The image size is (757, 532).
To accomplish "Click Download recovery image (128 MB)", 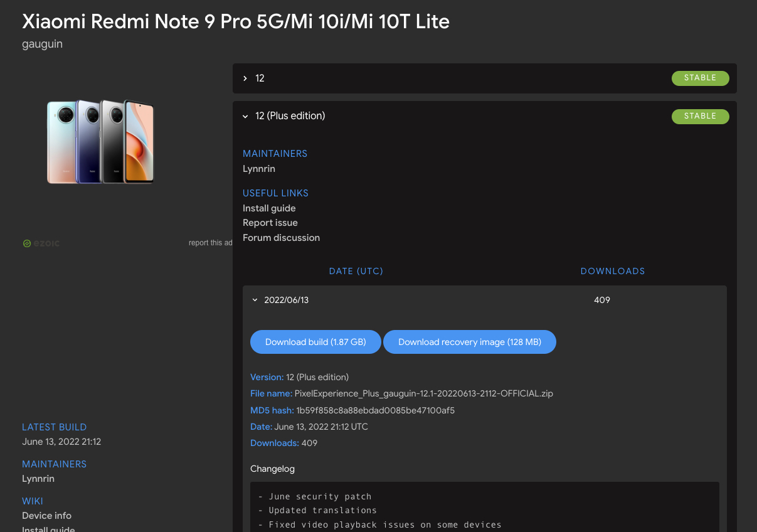I will [470, 342].
